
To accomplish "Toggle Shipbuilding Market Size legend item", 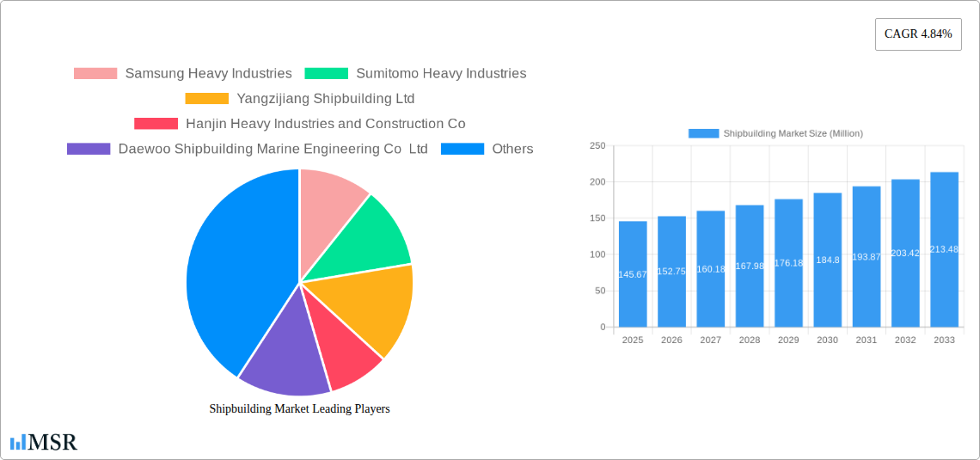I will (x=775, y=133).
